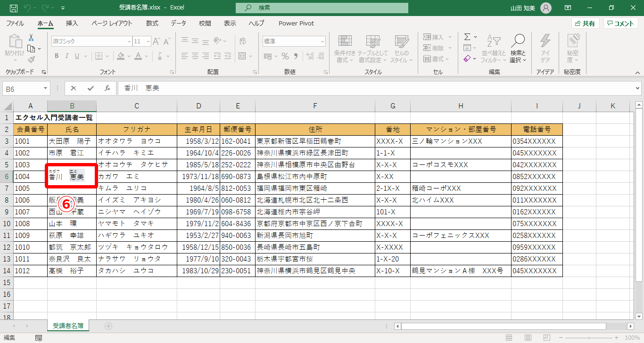Open Insert Function with the fx icon

pos(107,88)
